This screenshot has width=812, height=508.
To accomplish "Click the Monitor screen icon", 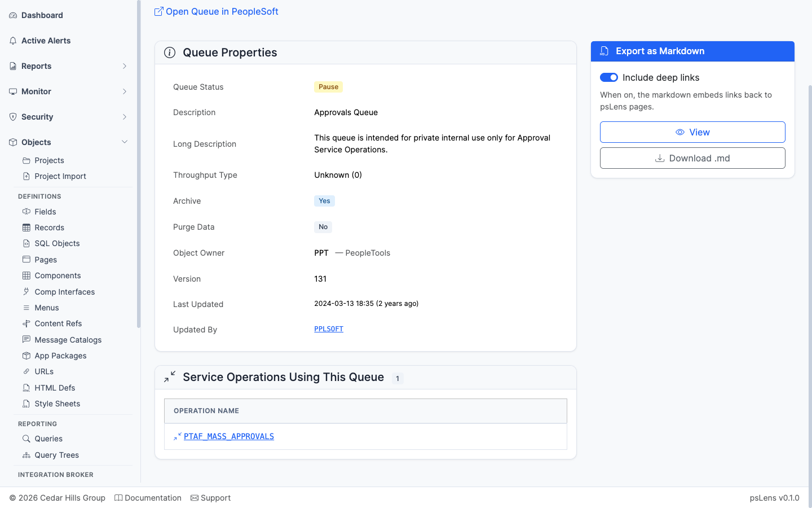I will (x=13, y=91).
